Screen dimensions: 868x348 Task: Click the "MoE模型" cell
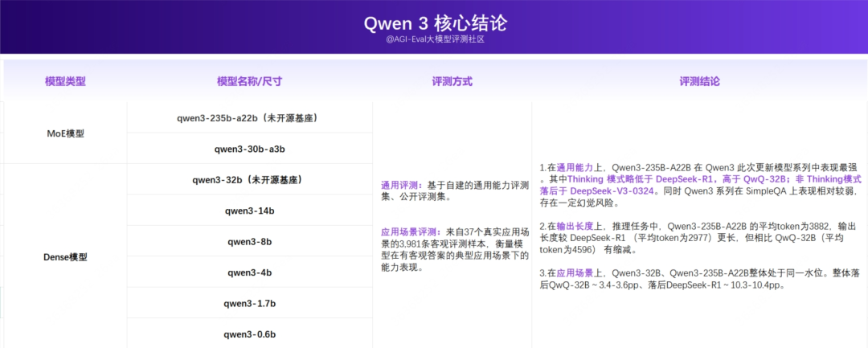tap(65, 133)
